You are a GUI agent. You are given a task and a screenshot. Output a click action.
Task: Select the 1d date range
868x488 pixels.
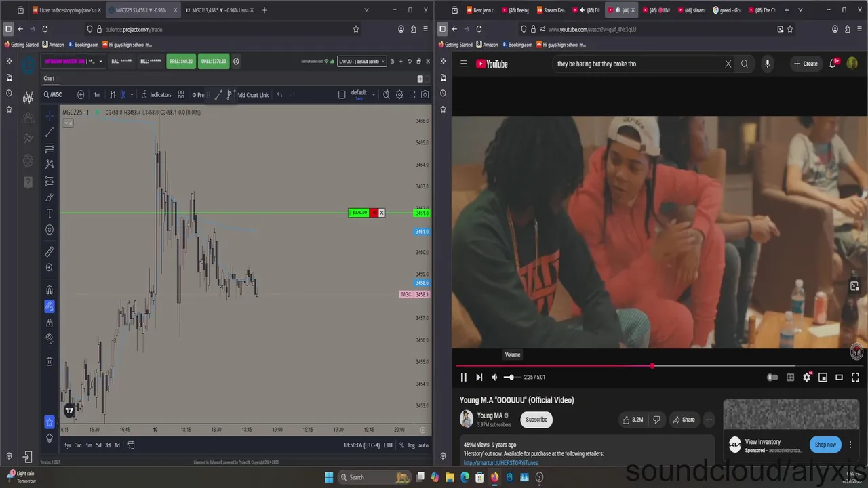click(x=117, y=445)
